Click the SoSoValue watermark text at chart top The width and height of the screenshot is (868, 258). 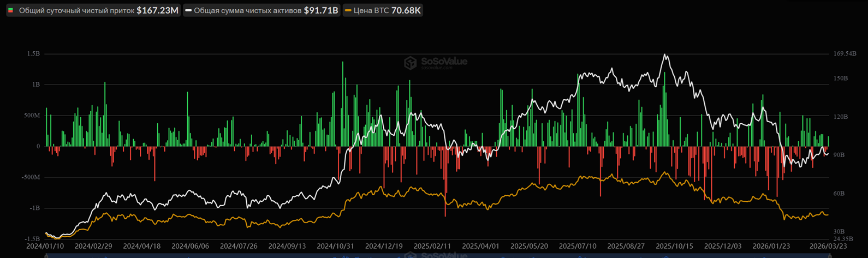point(443,61)
